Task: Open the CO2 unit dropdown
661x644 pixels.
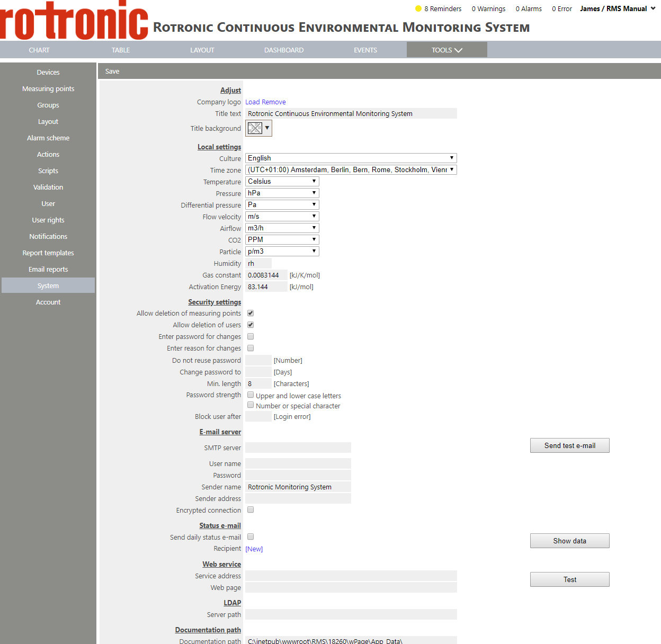Action: pyautogui.click(x=282, y=239)
